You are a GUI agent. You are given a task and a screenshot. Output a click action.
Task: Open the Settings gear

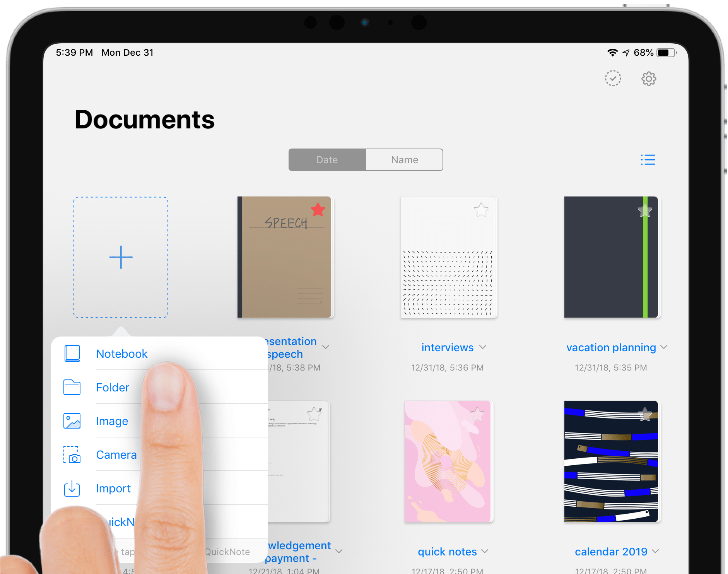[649, 79]
